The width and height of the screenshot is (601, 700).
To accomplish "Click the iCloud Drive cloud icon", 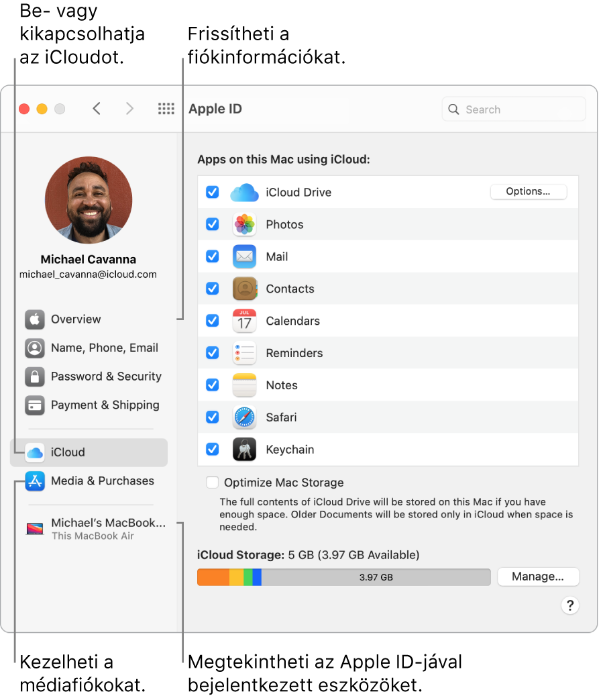I will click(x=244, y=193).
